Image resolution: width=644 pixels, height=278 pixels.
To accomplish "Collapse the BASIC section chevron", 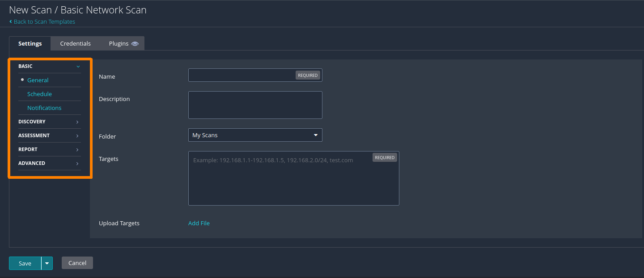I will pyautogui.click(x=78, y=67).
